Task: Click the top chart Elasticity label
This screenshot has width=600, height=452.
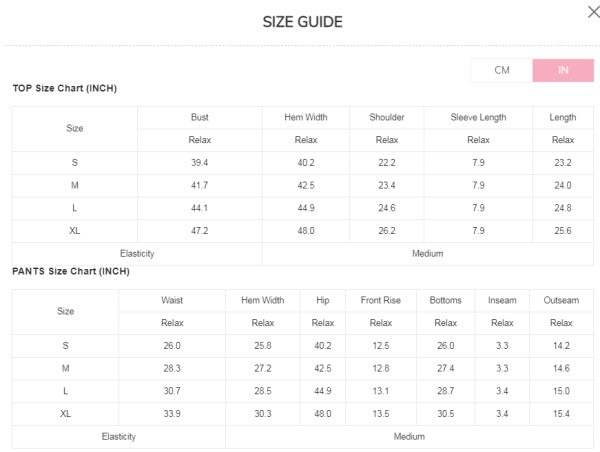Action: tap(136, 254)
